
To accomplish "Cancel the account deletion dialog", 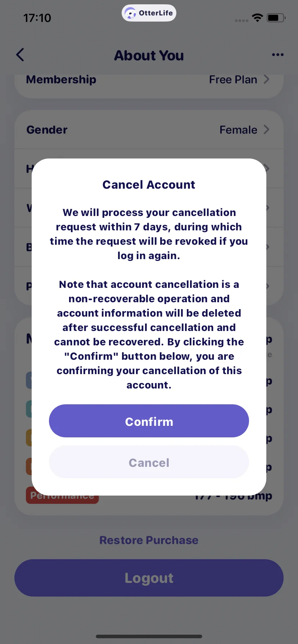I will pyautogui.click(x=149, y=462).
